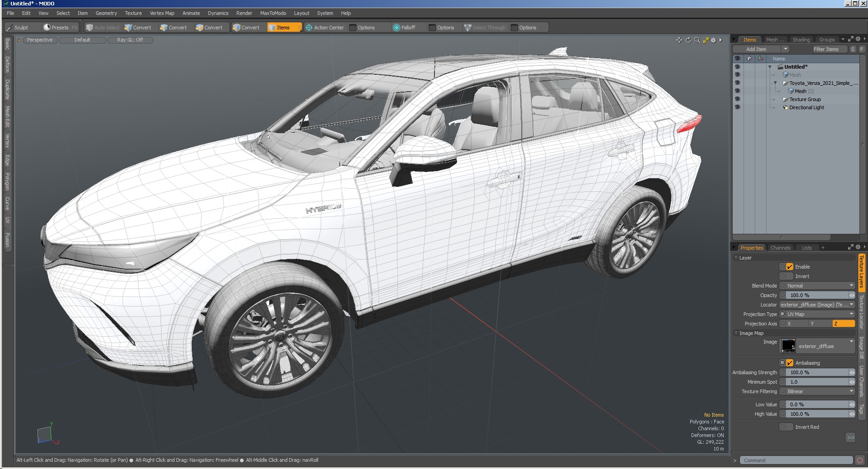Set Projection Axis to X
Image resolution: width=868 pixels, height=469 pixels.
(x=796, y=324)
